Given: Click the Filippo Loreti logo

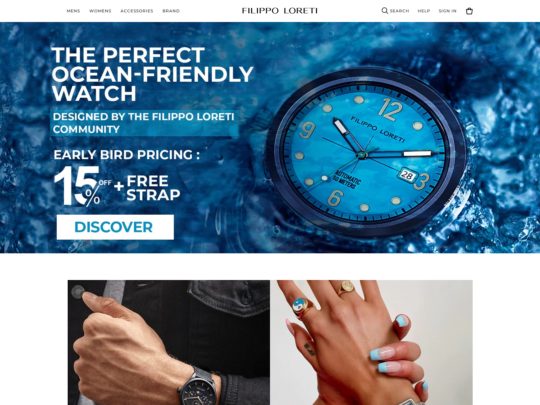Looking at the screenshot, I should (279, 11).
